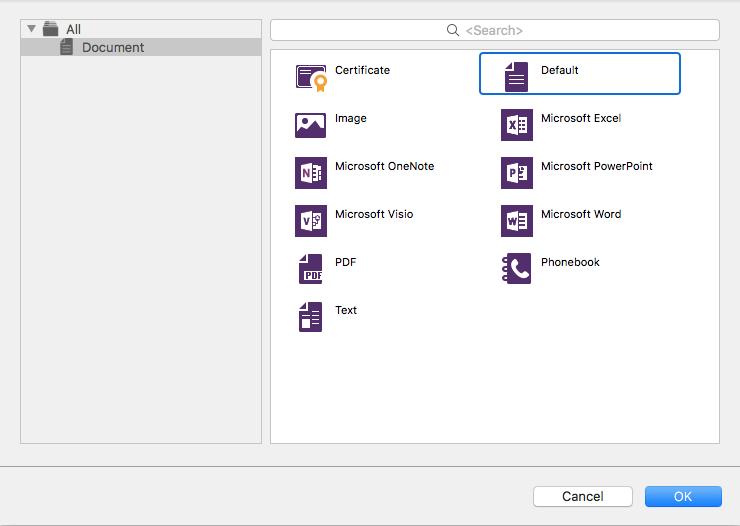Select the Microsoft Word icon

(x=516, y=221)
